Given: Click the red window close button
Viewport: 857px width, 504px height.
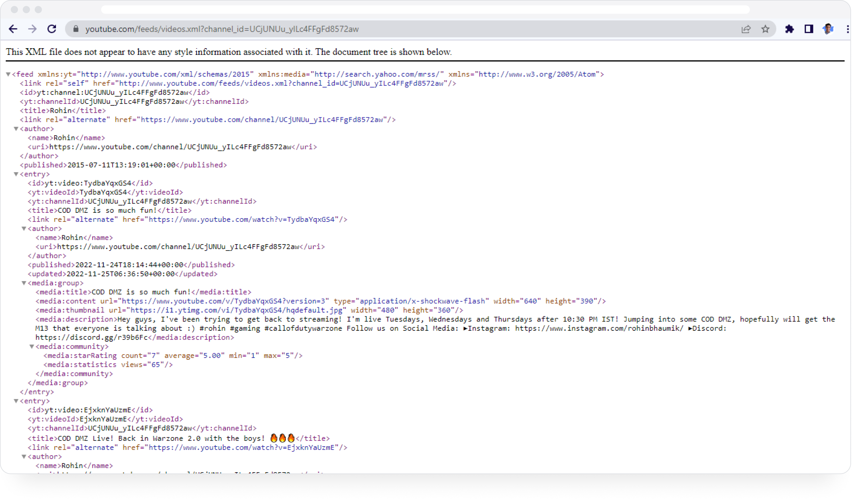Looking at the screenshot, I should [x=14, y=10].
